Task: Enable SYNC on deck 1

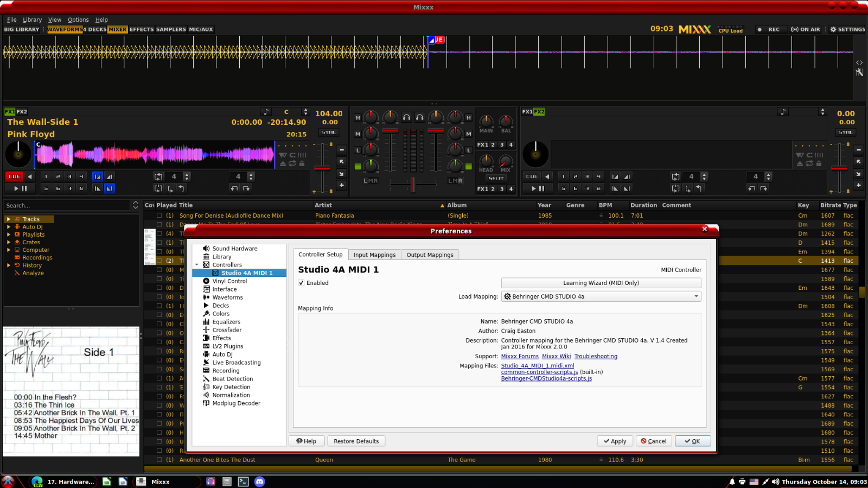Action: (x=328, y=132)
